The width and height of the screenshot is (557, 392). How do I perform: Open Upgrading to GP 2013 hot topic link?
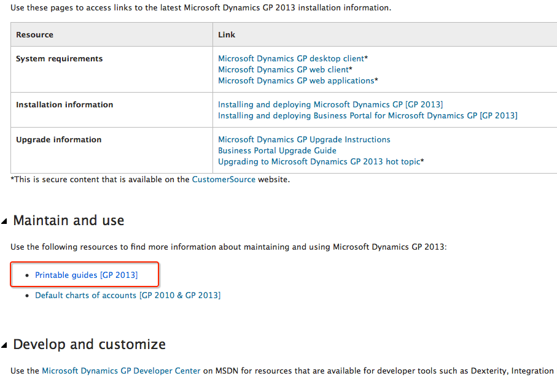[x=319, y=162]
